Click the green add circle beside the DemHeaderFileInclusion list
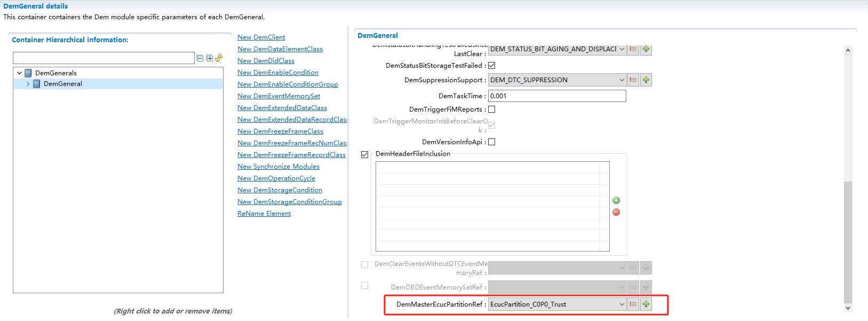 pos(616,200)
